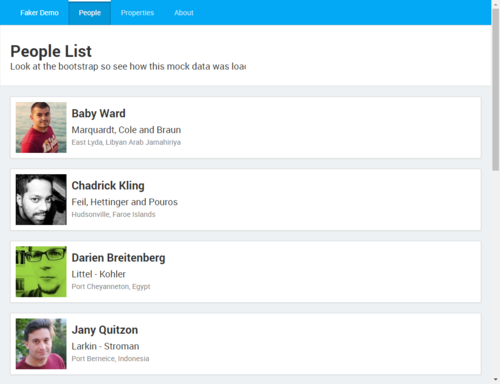Image resolution: width=500 pixels, height=384 pixels.
Task: Click location Port Cheyanneton, Egypt
Action: pyautogui.click(x=111, y=287)
